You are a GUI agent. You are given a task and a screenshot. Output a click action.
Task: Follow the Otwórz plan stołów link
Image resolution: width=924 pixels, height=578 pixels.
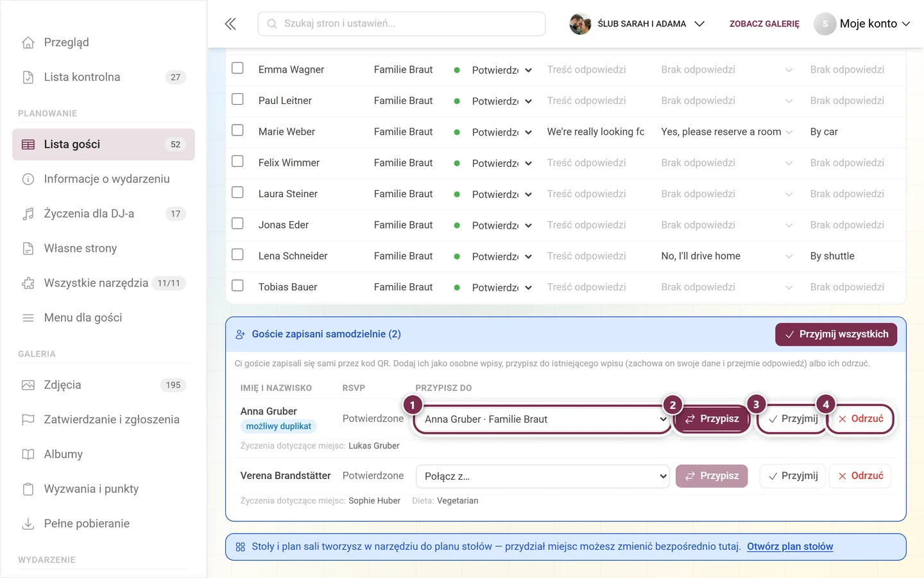tap(790, 547)
